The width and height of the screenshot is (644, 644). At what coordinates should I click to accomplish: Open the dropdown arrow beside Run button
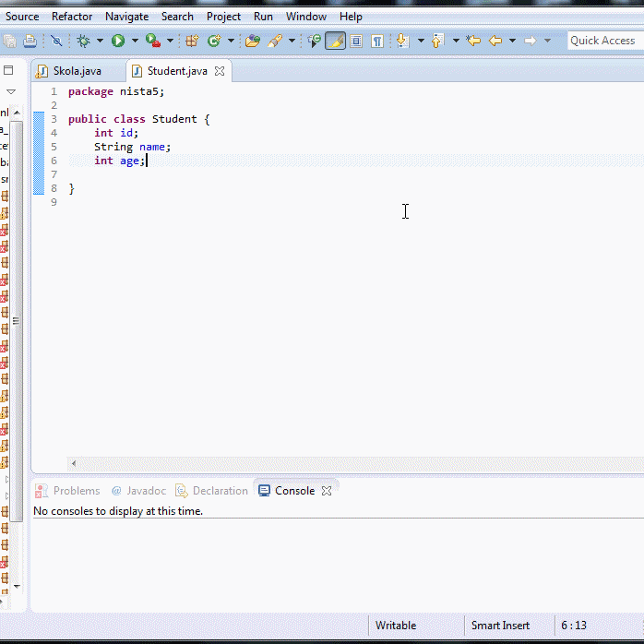135,41
